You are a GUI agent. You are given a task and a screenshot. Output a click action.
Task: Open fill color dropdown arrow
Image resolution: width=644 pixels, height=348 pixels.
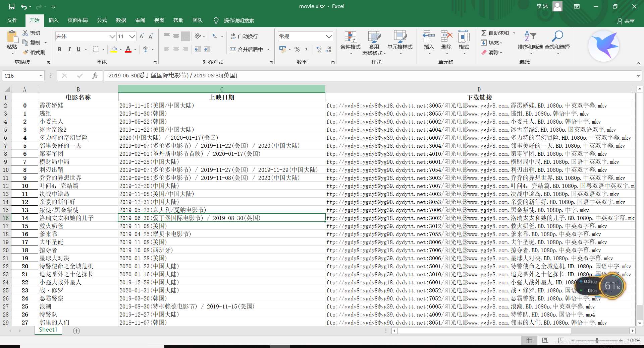coord(121,49)
